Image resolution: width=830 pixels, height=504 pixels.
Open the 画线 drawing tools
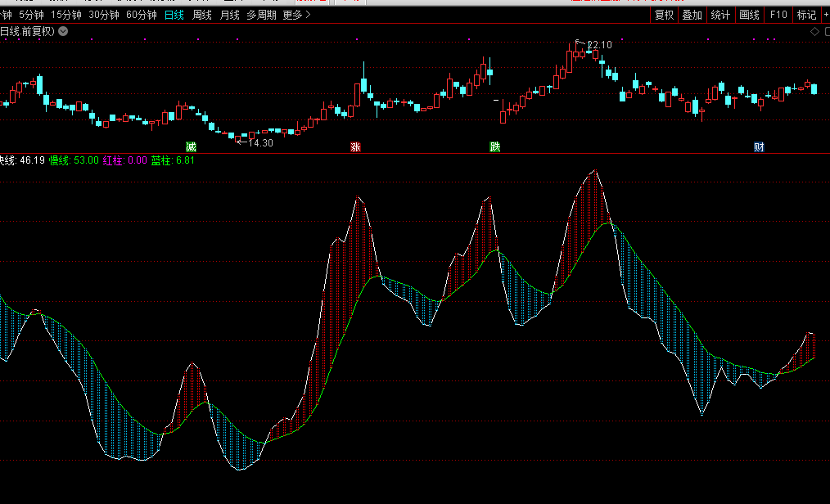point(749,15)
